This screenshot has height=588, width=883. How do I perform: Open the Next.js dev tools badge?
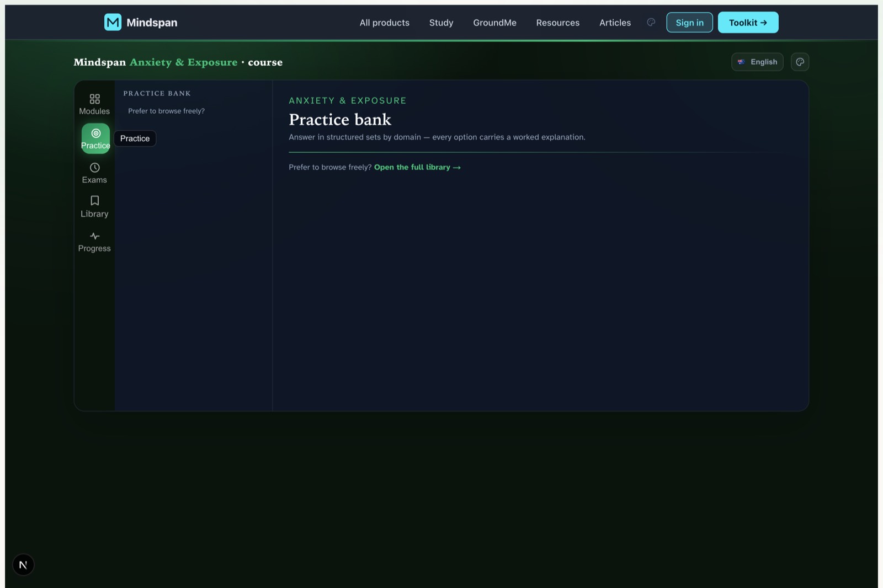click(x=23, y=564)
